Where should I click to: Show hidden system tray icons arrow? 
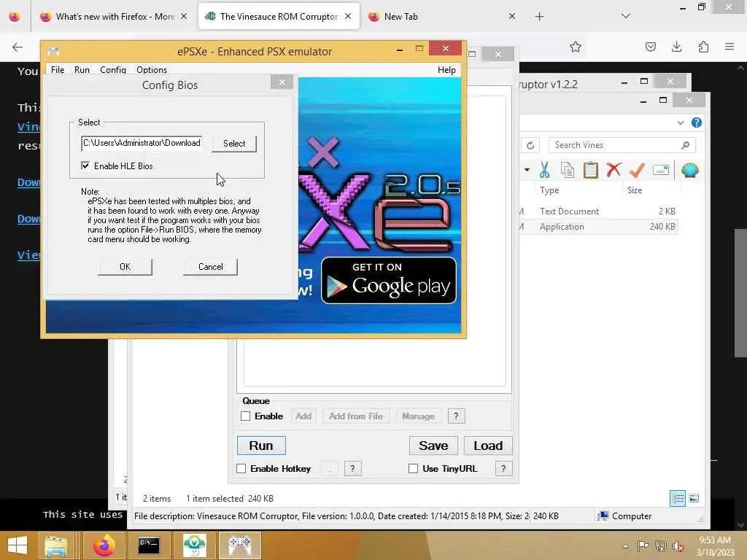625,546
